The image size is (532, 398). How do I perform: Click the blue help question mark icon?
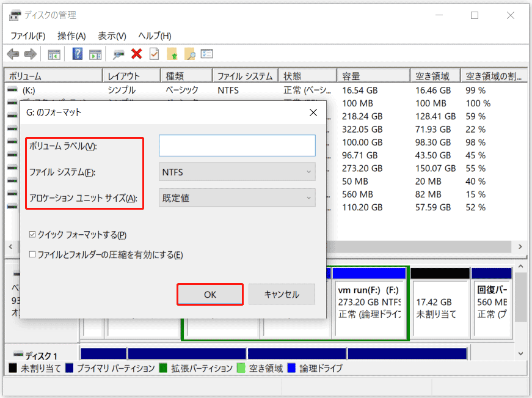click(78, 54)
